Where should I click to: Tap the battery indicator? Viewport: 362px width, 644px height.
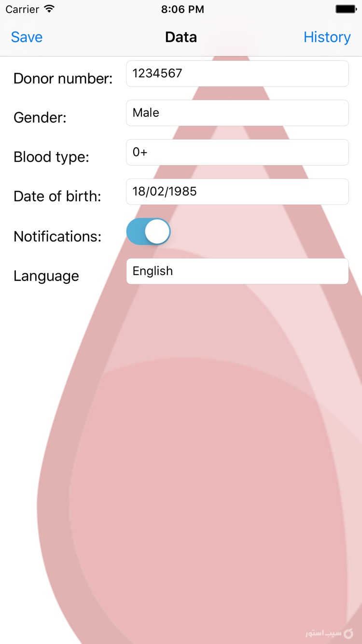tap(345, 8)
